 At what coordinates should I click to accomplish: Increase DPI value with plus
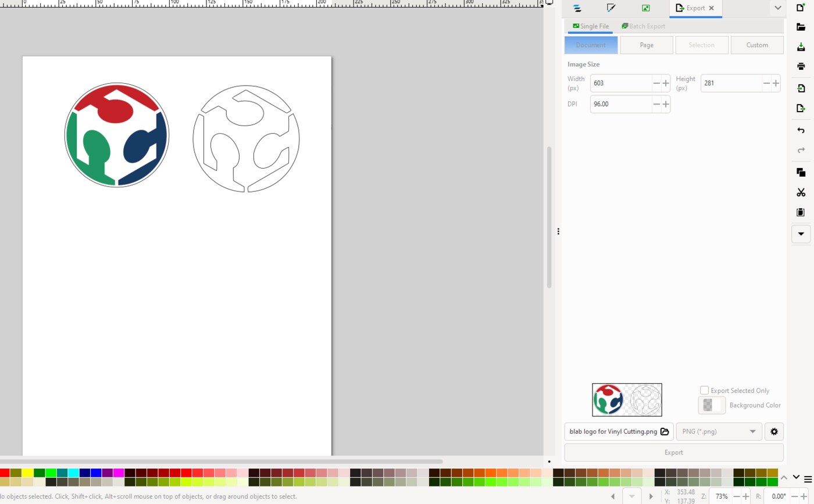point(666,104)
